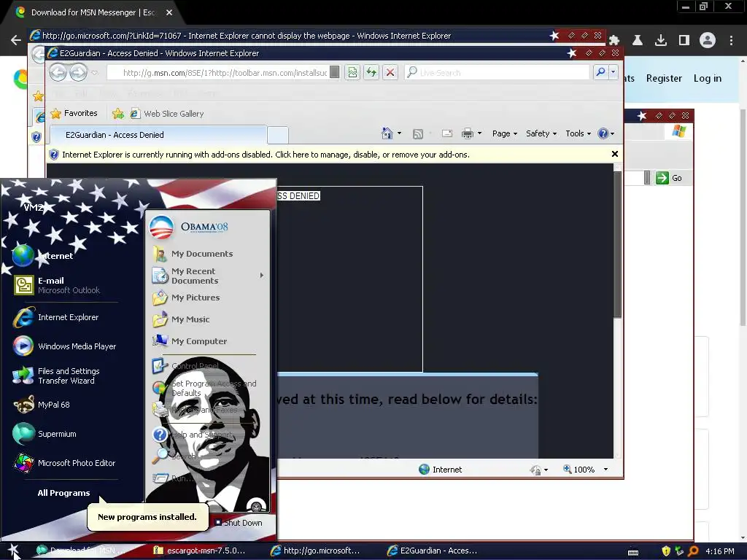Open the Web Slice Gallery link
Viewport: 747px width, 560px height.
point(167,113)
